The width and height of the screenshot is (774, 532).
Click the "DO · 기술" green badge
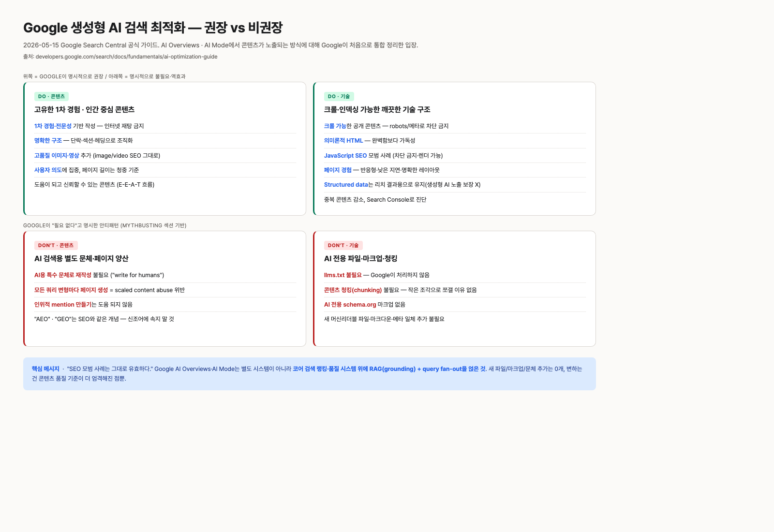[x=339, y=96]
